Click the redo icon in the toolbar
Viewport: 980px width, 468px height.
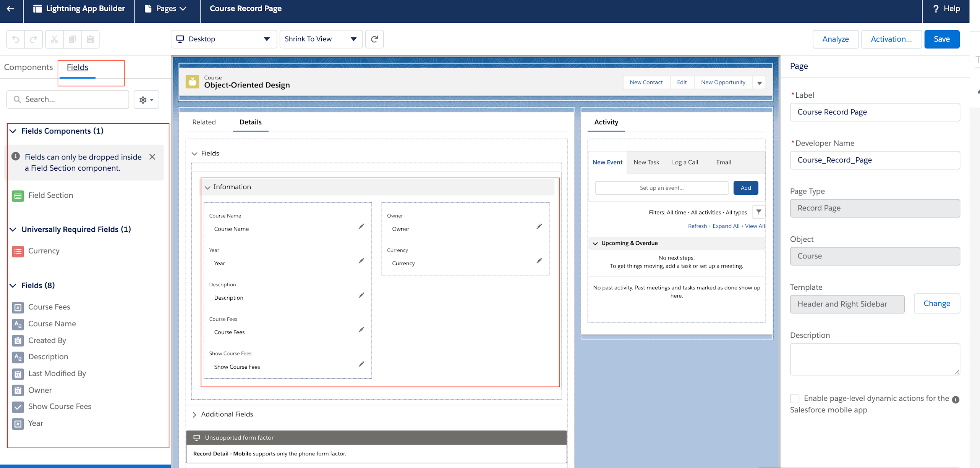[x=33, y=39]
